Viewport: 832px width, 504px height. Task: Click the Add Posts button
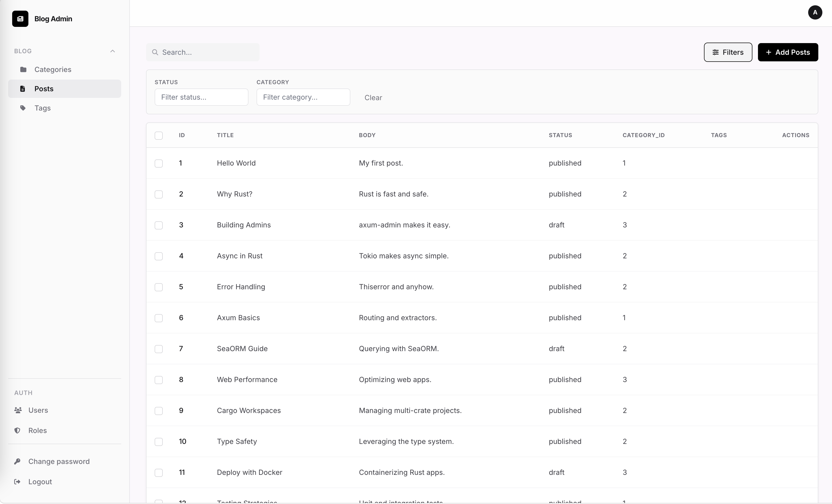[788, 52]
